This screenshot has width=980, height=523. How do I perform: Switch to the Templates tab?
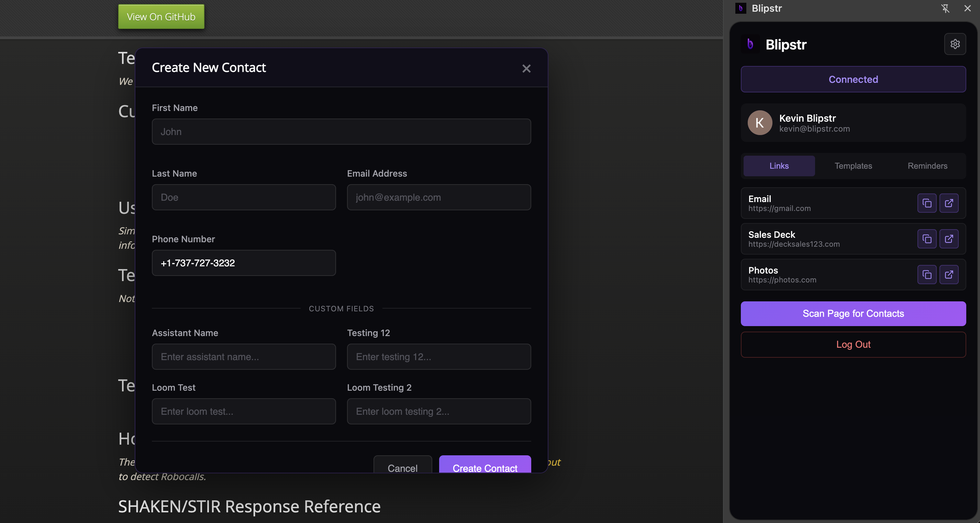[853, 166]
